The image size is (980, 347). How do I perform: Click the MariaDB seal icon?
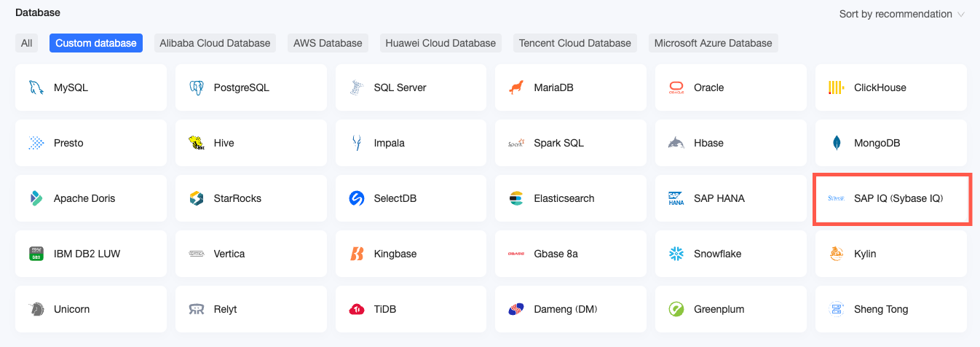tap(516, 87)
